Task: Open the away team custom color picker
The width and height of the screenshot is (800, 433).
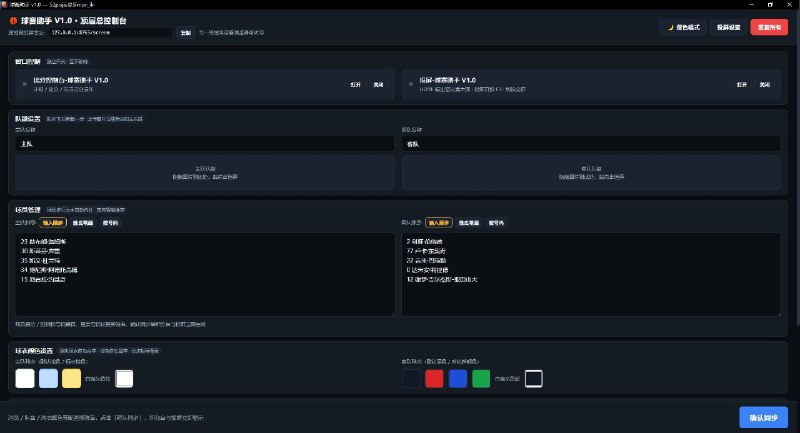Action: point(534,378)
